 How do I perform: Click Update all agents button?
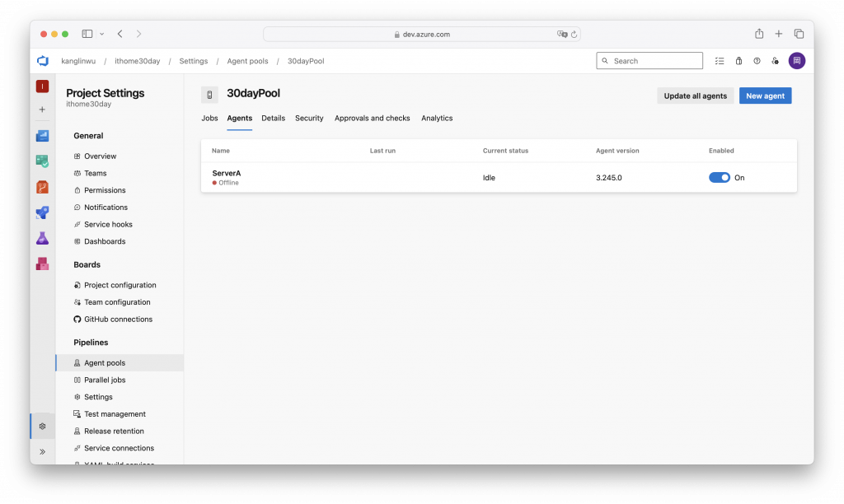[x=695, y=96]
